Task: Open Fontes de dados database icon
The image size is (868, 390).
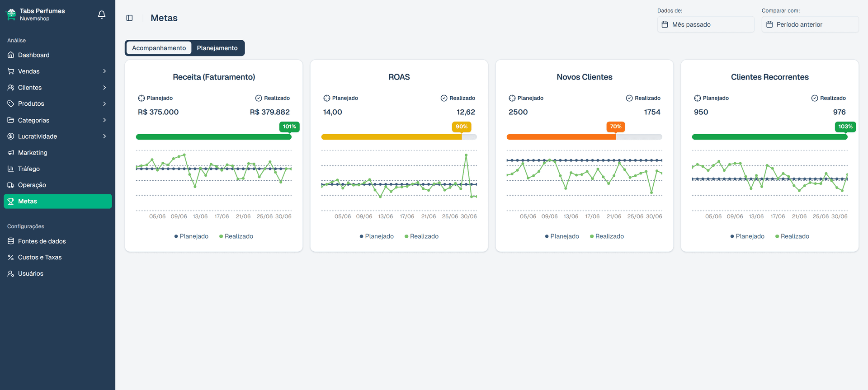Action: point(11,241)
